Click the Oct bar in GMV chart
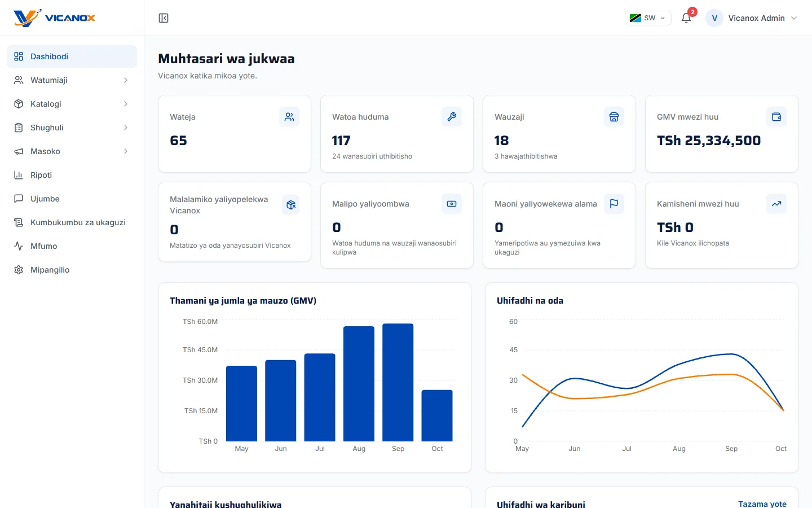 (437, 415)
